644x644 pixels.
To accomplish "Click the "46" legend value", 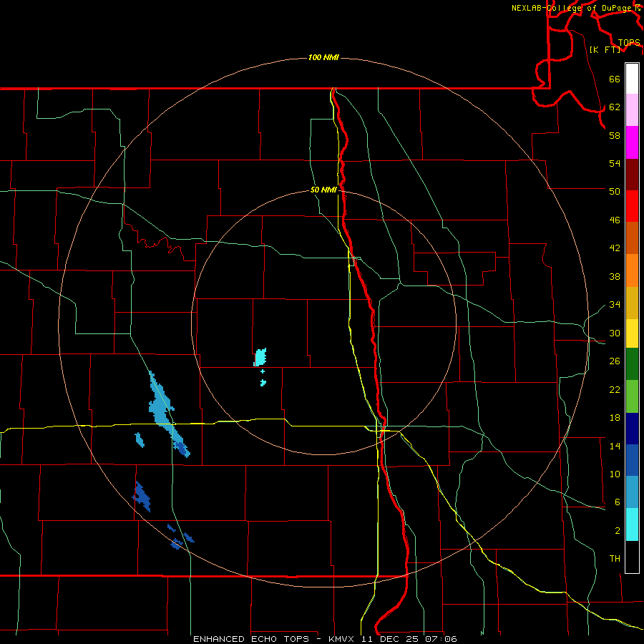I will [x=615, y=220].
